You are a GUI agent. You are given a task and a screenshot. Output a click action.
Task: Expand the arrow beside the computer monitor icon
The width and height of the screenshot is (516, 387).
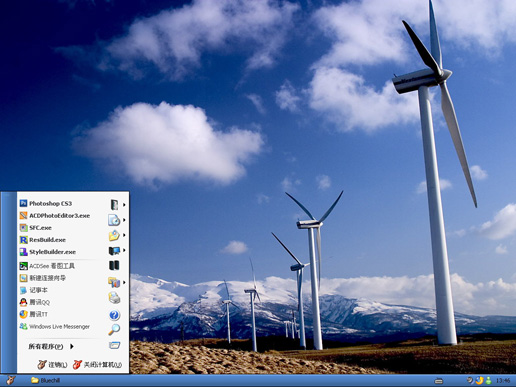point(124,250)
